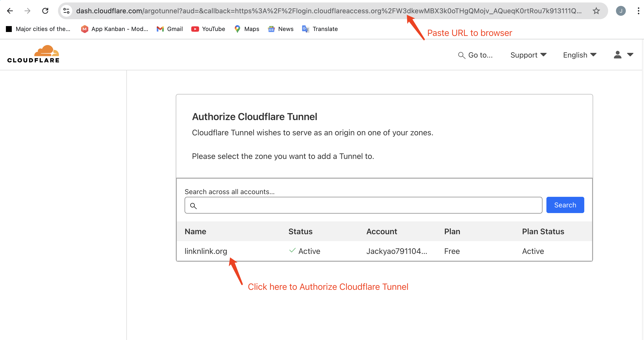
Task: Open the YouTube bookmark
Action: 208,29
